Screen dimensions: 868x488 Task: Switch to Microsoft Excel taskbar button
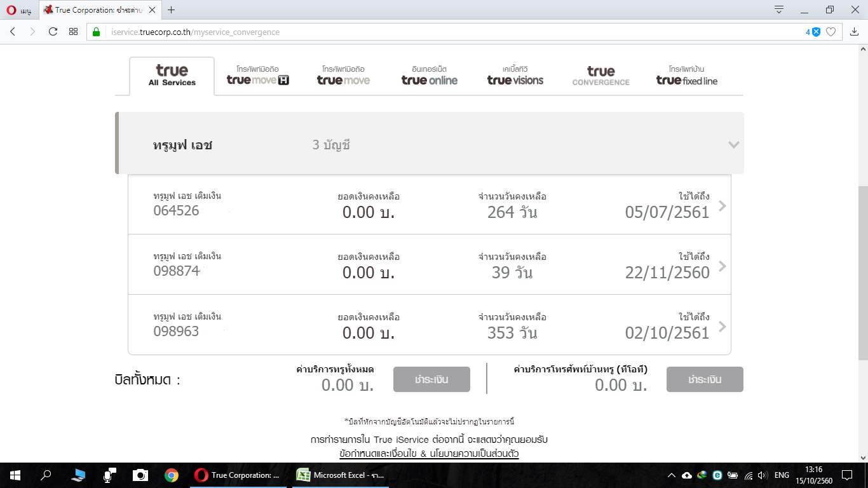(x=342, y=475)
